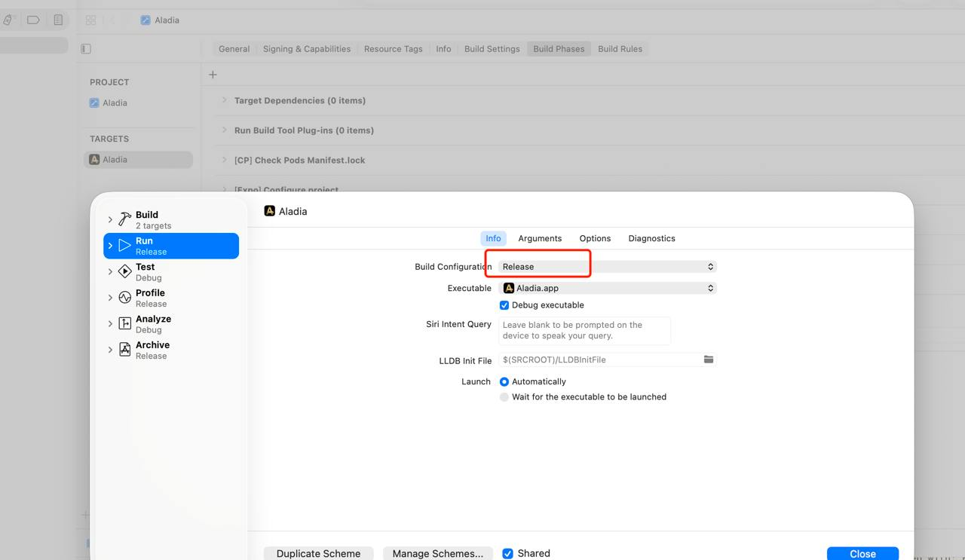This screenshot has width=965, height=560.
Task: Click the Manage Schemes... button
Action: [x=438, y=553]
